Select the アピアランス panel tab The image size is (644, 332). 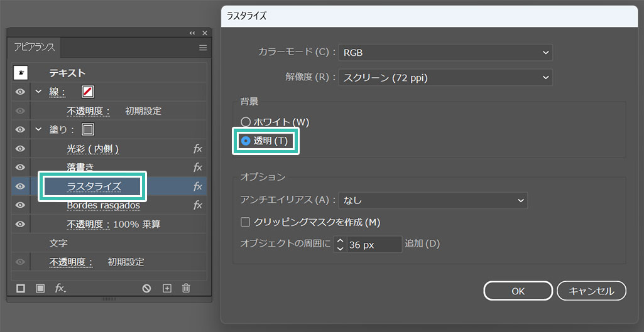click(x=35, y=48)
